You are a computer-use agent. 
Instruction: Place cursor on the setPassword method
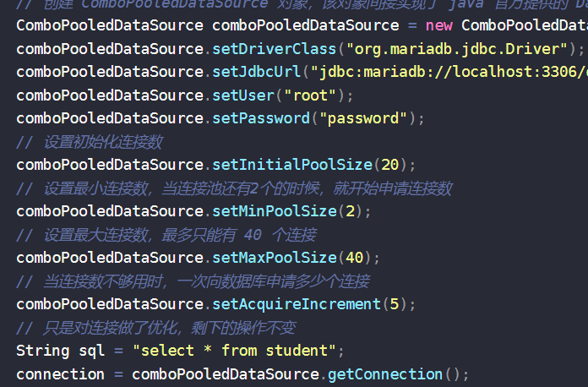point(260,117)
